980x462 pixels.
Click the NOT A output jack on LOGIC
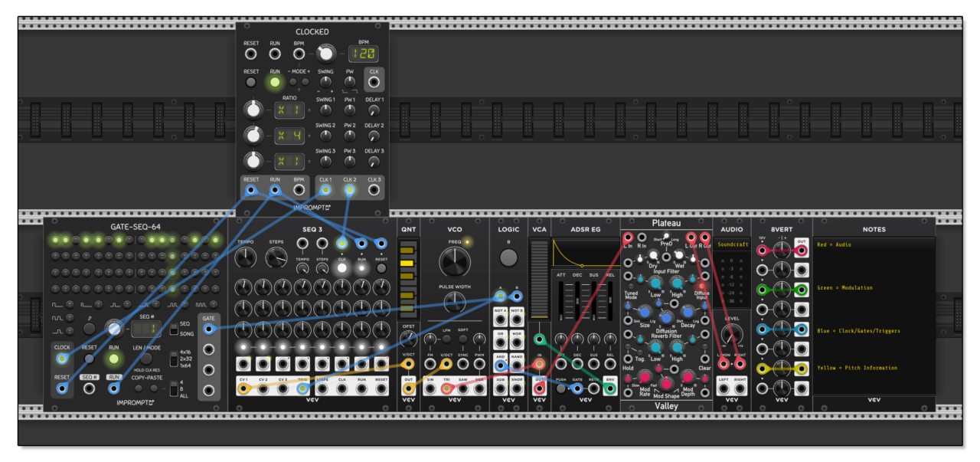500,319
